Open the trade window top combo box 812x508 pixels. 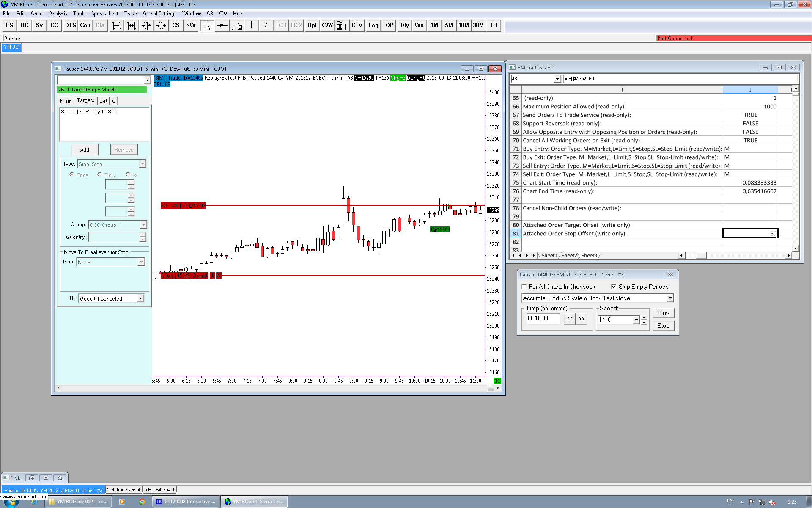[x=147, y=80]
